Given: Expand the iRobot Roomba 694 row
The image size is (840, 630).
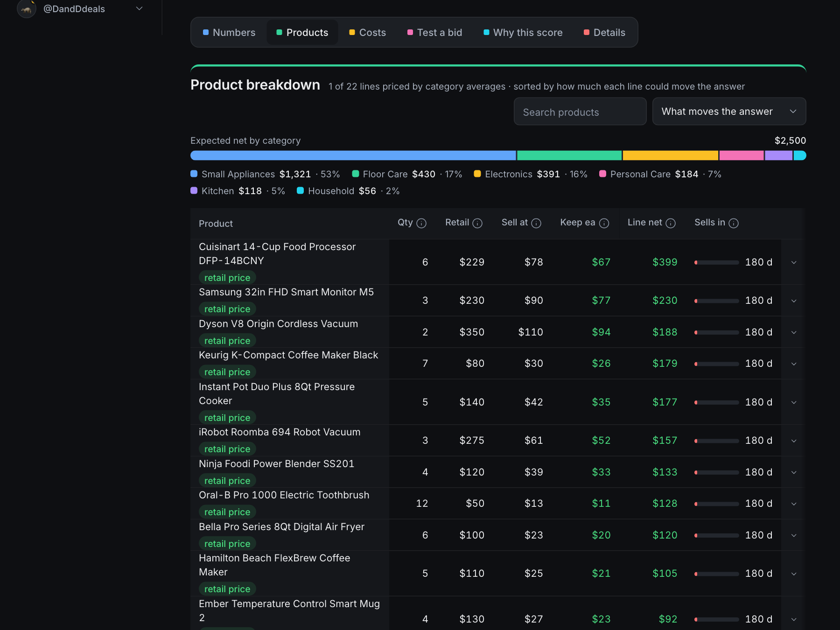Looking at the screenshot, I should [x=794, y=441].
